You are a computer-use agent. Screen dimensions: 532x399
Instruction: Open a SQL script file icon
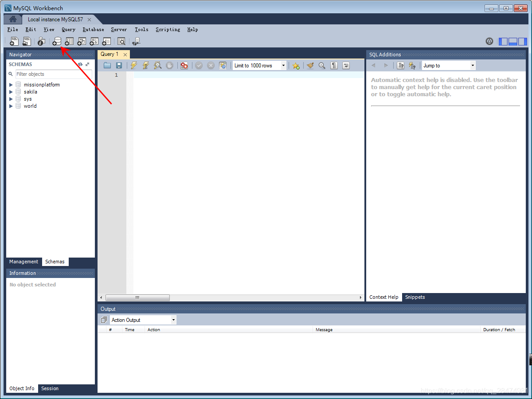click(x=27, y=41)
